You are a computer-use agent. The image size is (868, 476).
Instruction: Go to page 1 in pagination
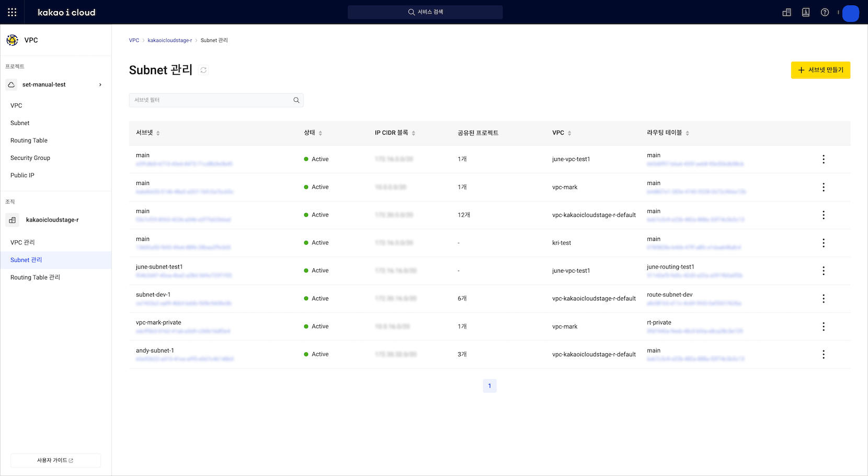pos(489,386)
